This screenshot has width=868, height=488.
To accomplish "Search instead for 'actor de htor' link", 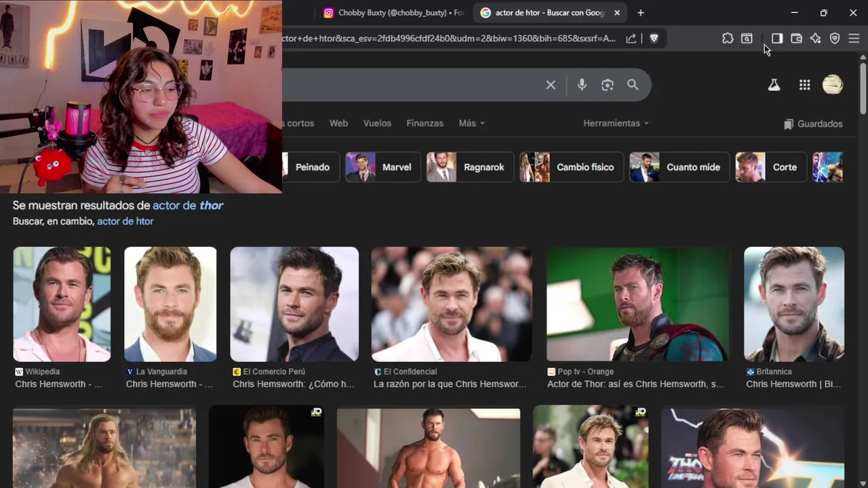I will [x=125, y=222].
